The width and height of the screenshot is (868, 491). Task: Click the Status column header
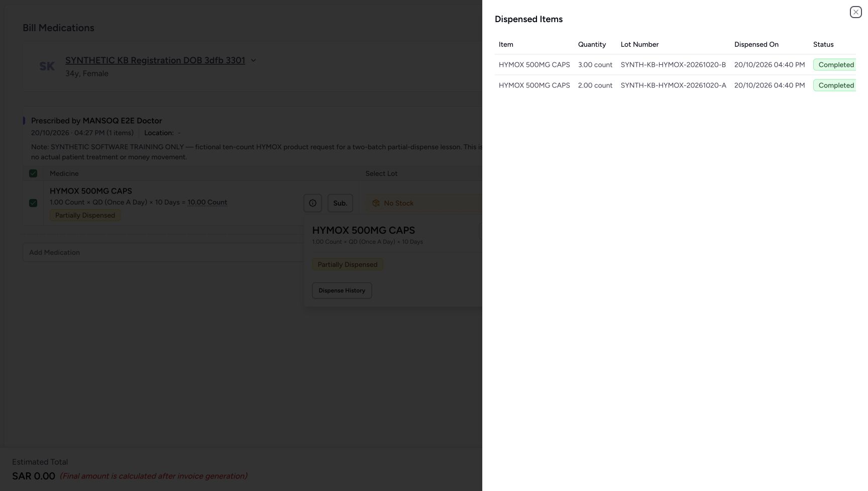coord(823,44)
